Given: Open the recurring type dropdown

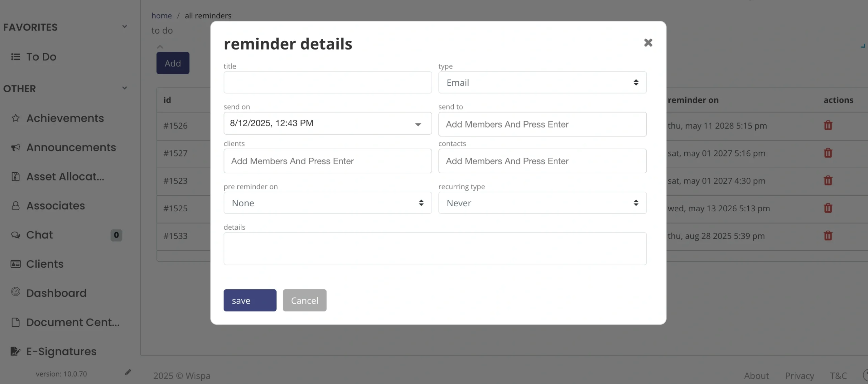Looking at the screenshot, I should (542, 203).
